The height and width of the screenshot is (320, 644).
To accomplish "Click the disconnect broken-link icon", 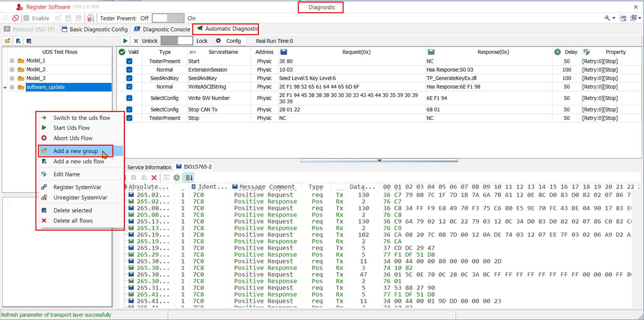I will (15, 18).
